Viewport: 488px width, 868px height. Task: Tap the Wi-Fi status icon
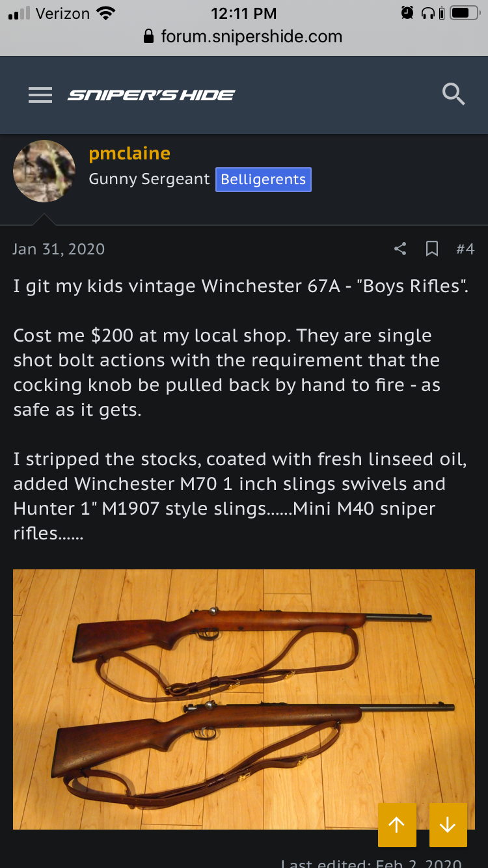click(x=104, y=13)
